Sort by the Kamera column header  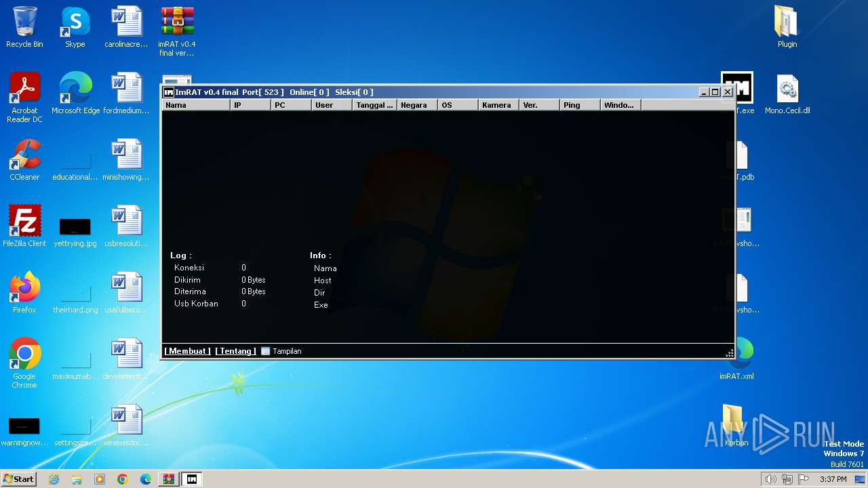click(x=499, y=105)
